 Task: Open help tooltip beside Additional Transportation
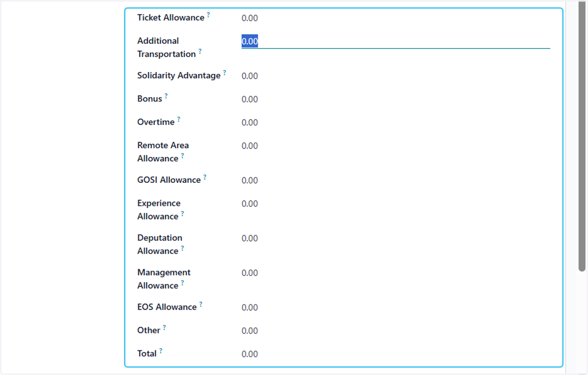[200, 51]
